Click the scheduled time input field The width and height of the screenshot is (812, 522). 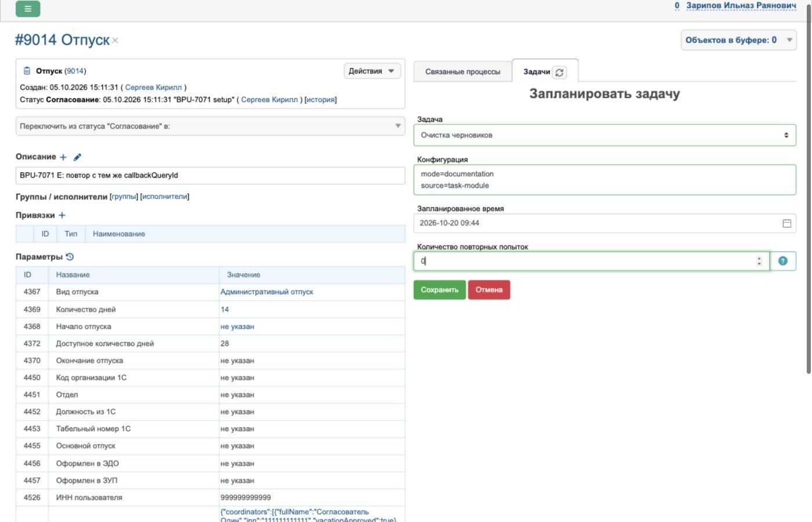click(x=604, y=223)
